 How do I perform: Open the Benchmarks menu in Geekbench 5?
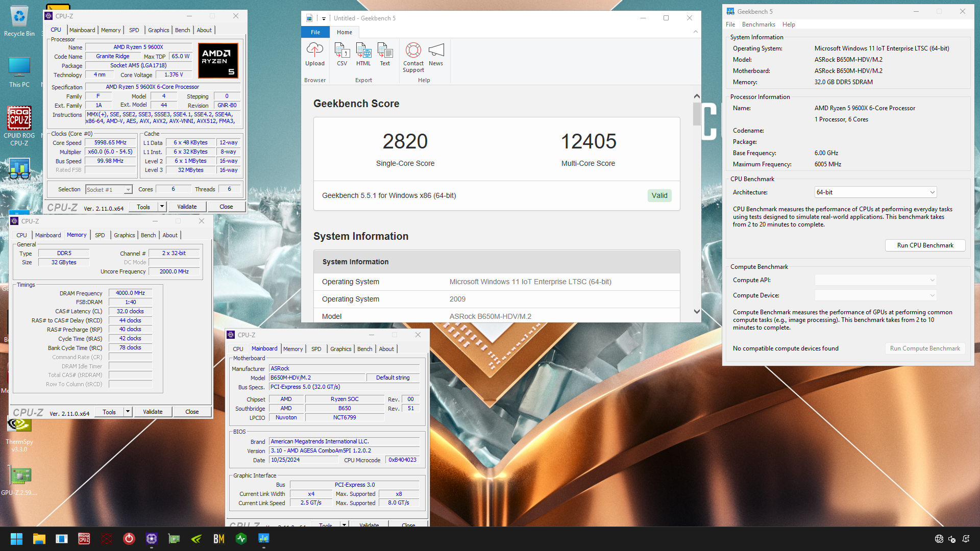point(758,24)
